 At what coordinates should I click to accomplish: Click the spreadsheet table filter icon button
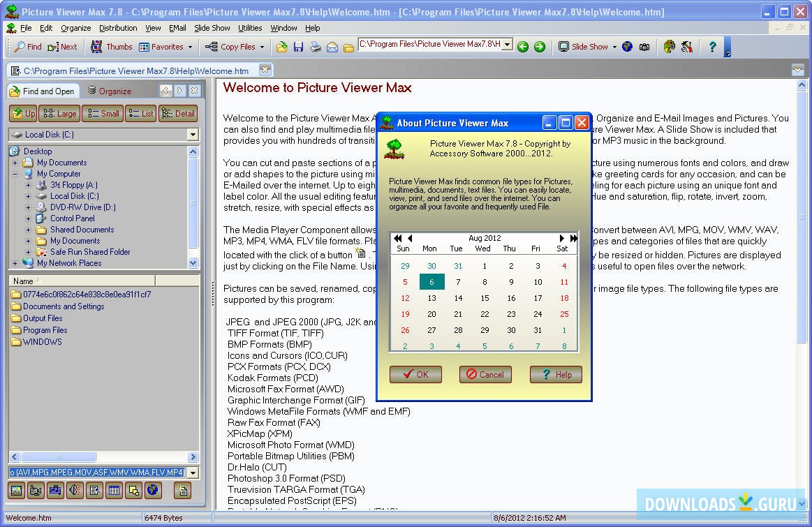pyautogui.click(x=114, y=490)
